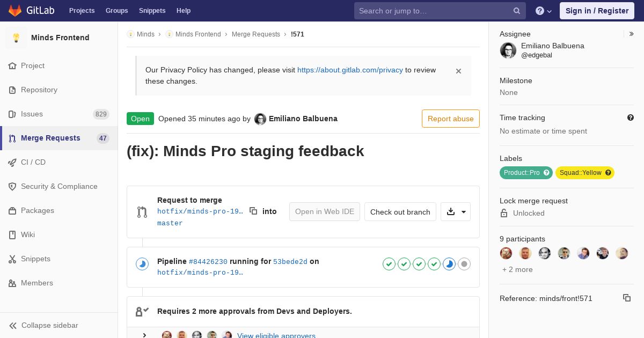The width and height of the screenshot is (644, 338).
Task: Open pipeline #84426230 link
Action: [x=208, y=261]
